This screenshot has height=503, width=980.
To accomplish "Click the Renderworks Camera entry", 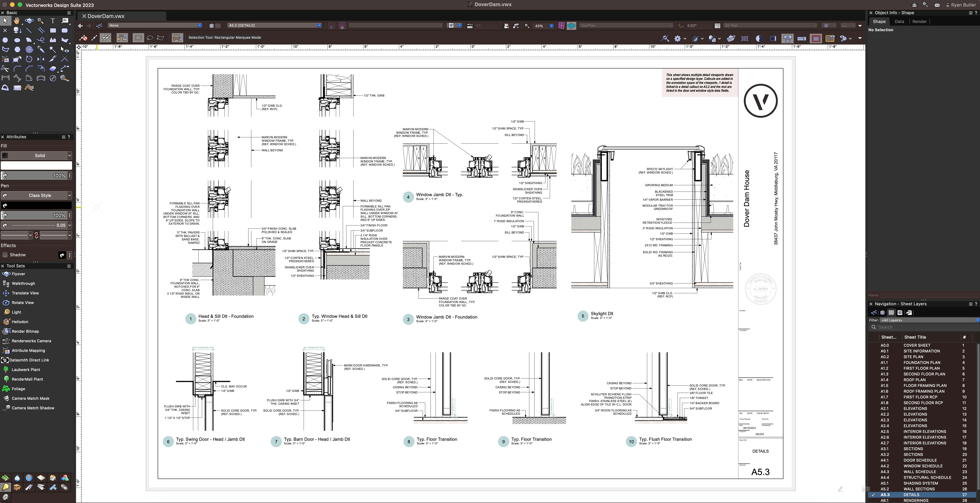I will 31,341.
